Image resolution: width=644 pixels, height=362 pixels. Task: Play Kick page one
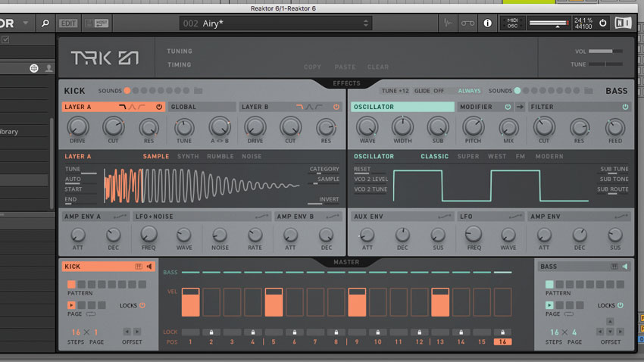71,305
